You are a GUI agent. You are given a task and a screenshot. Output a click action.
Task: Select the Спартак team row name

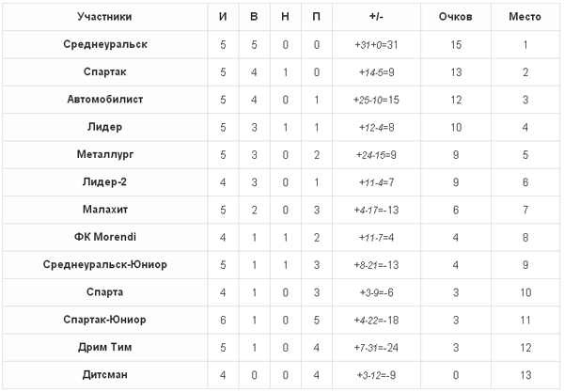[104, 72]
